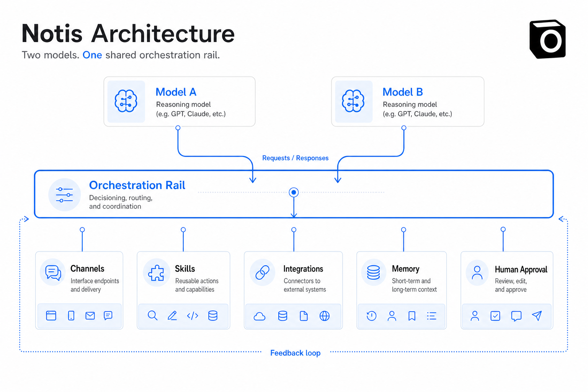The width and height of the screenshot is (588, 392).
Task: Click the 'Feedback loop' label
Action: [x=295, y=353]
